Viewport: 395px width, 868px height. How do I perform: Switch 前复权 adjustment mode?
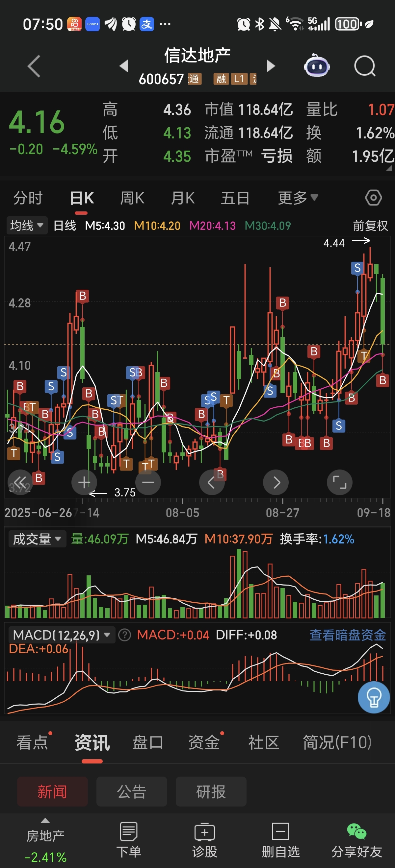370,226
